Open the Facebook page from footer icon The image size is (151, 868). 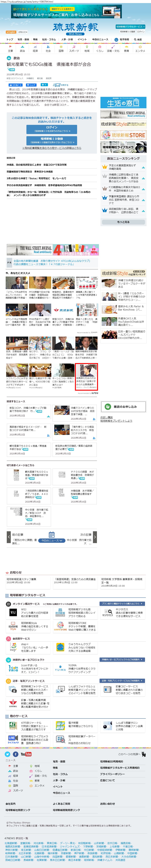pos(16,754)
